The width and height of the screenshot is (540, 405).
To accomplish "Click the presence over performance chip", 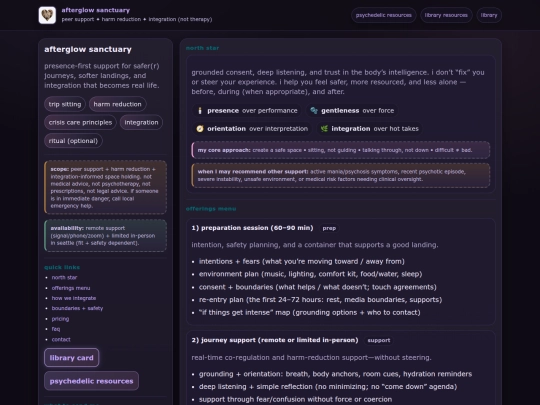I will point(247,111).
